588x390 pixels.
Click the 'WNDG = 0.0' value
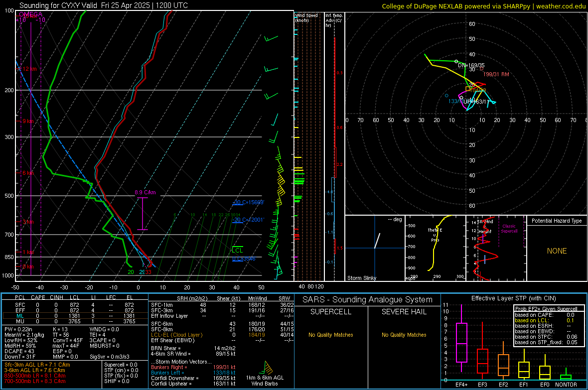tap(104, 329)
